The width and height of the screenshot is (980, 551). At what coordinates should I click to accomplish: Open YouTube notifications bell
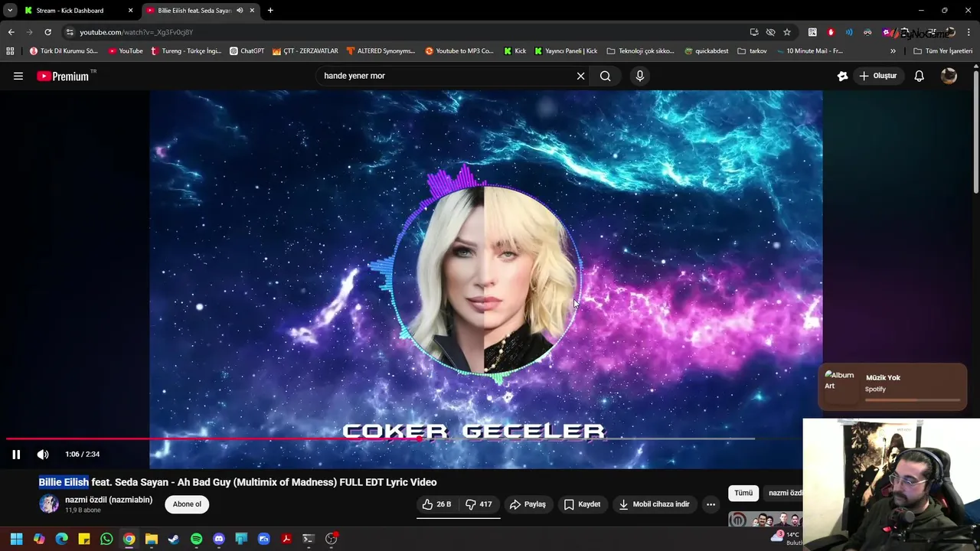[x=919, y=76]
